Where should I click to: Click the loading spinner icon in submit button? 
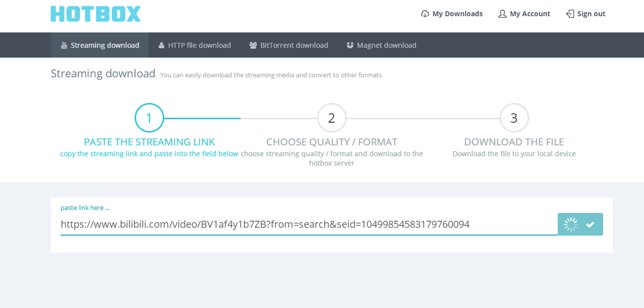[x=570, y=224]
